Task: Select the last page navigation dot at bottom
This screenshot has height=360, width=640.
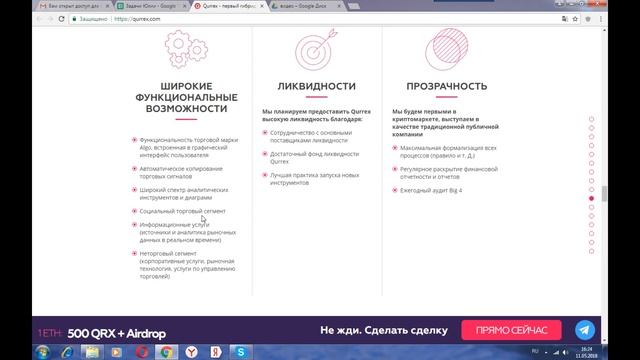Action: point(591,251)
